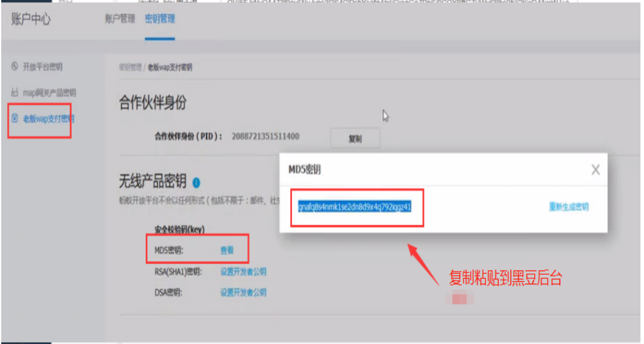This screenshot has height=344, width=644.
Task: Open map网关产品密钥 in the sidebar
Action: (x=50, y=93)
